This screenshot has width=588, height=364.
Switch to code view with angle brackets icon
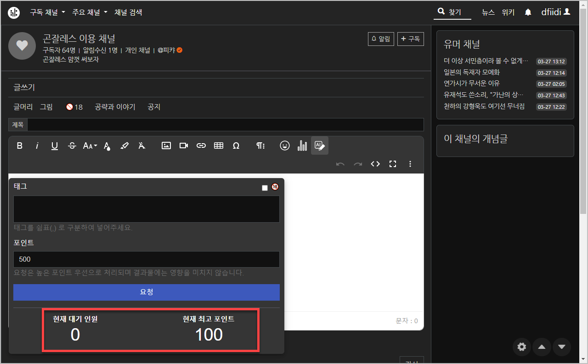click(375, 163)
